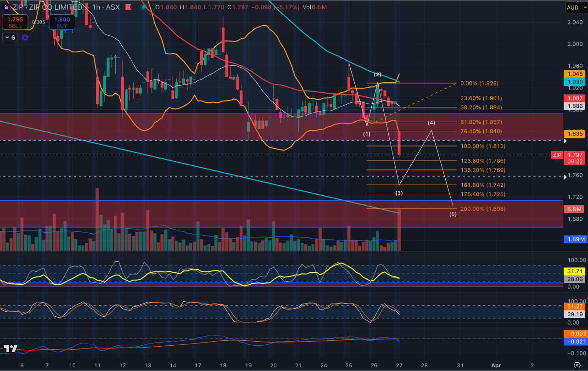The height and width of the screenshot is (371, 588).
Task: Click the orange 1.945 price axis label
Action: 575,73
